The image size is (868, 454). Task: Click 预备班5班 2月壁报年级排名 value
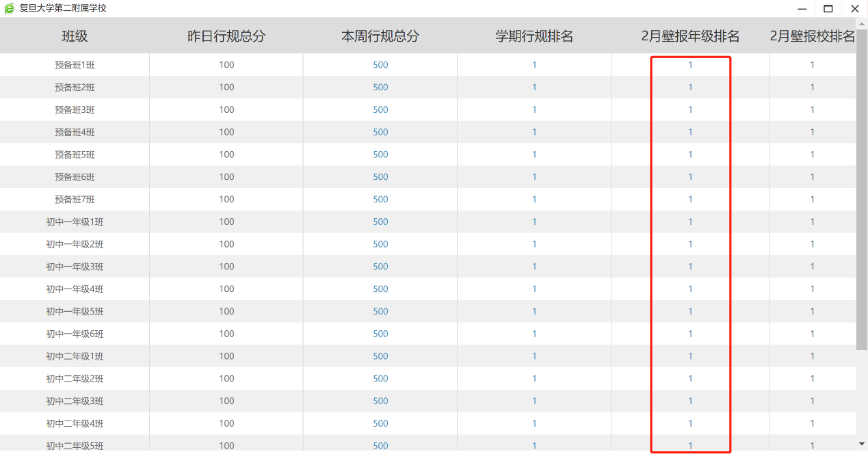690,155
